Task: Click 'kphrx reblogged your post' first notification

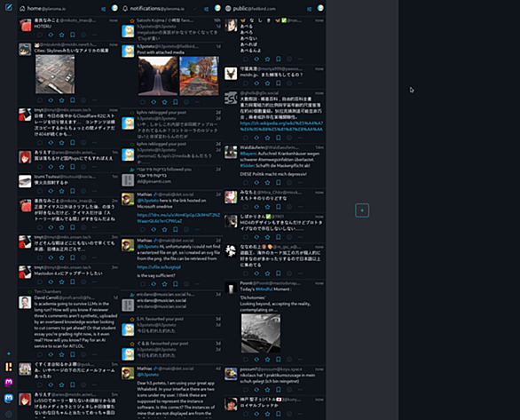Action: (x=162, y=113)
